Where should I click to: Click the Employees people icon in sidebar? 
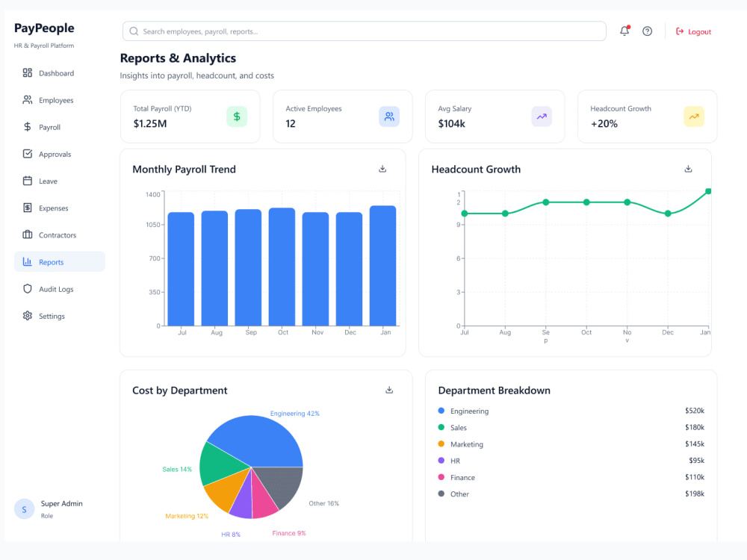[x=28, y=100]
